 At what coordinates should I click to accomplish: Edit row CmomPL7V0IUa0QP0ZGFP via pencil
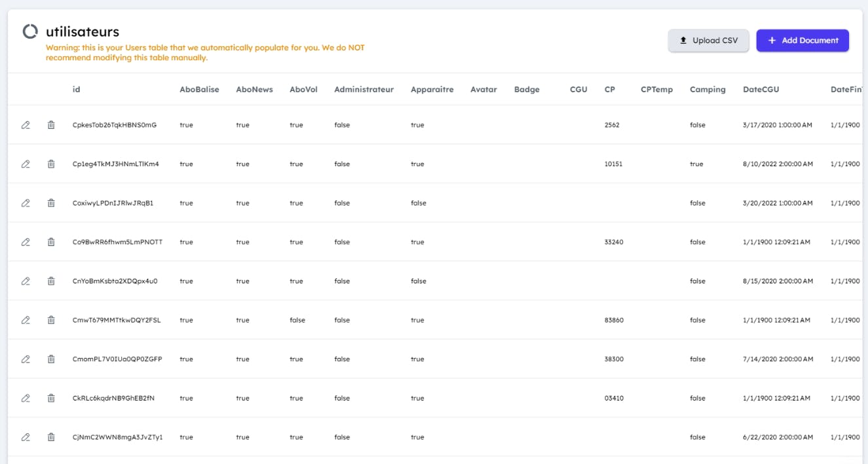[x=26, y=359]
